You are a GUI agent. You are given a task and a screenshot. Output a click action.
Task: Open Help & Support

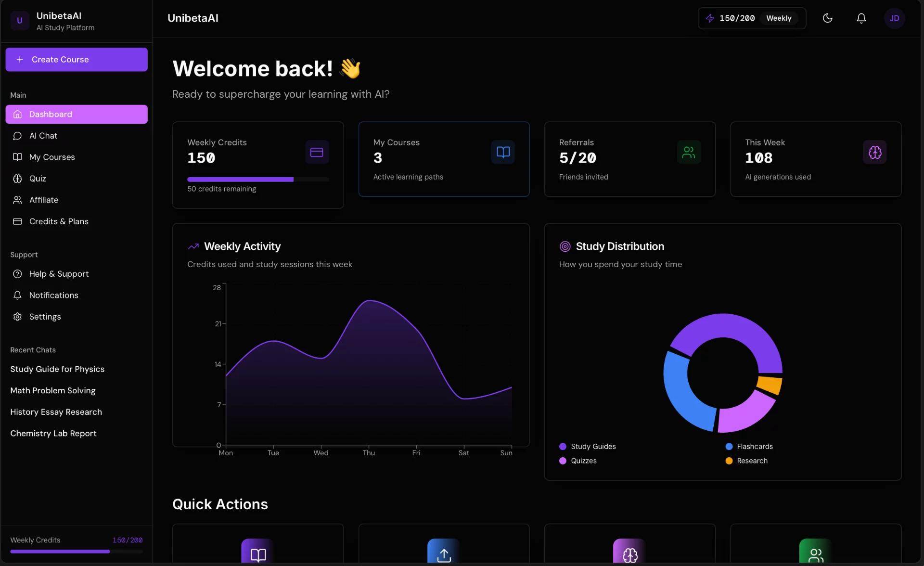[77, 274]
